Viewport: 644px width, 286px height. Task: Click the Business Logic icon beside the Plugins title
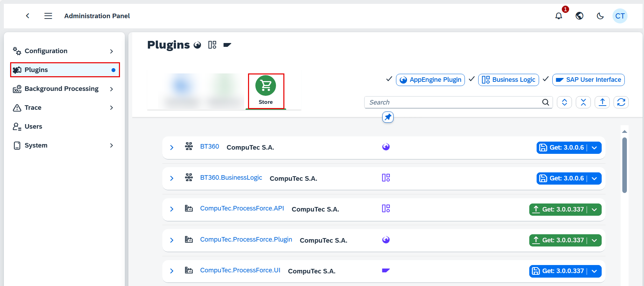pyautogui.click(x=212, y=45)
